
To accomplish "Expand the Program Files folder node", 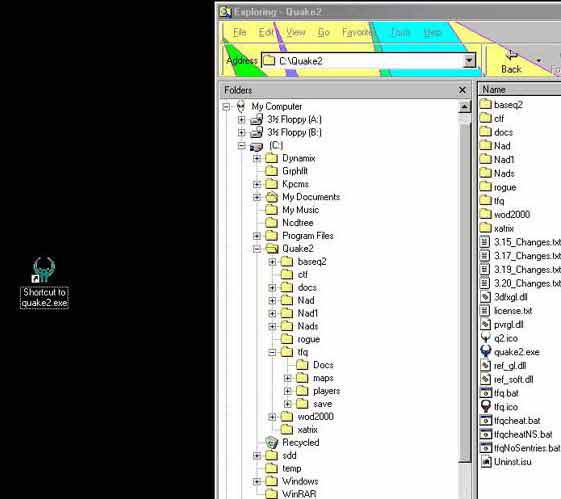I will 257,236.
